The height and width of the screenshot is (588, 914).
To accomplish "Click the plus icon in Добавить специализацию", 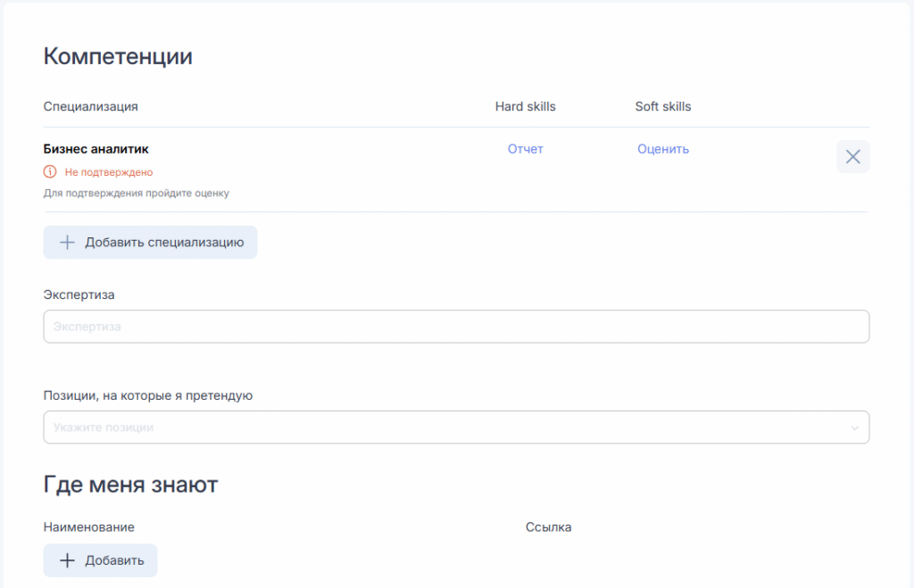I will [x=67, y=243].
